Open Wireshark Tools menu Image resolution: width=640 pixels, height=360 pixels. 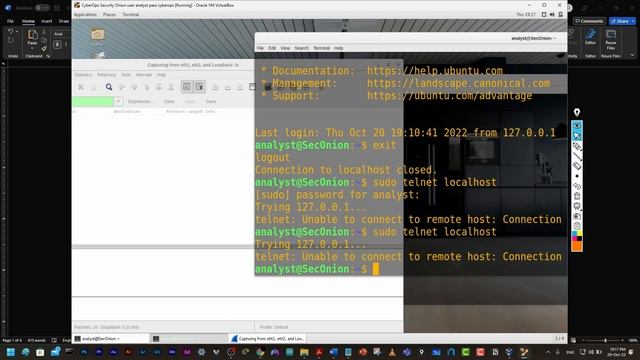click(x=126, y=75)
